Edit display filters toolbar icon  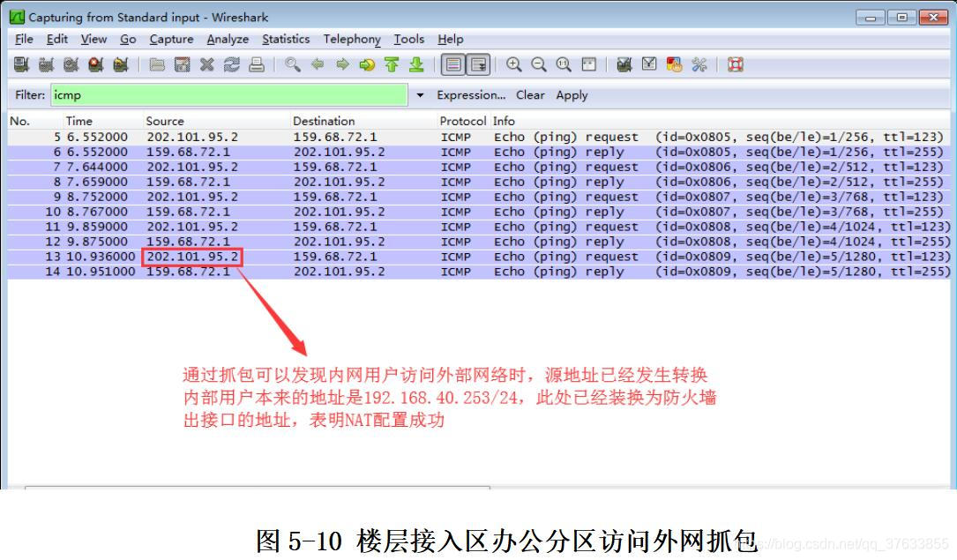coord(649,64)
